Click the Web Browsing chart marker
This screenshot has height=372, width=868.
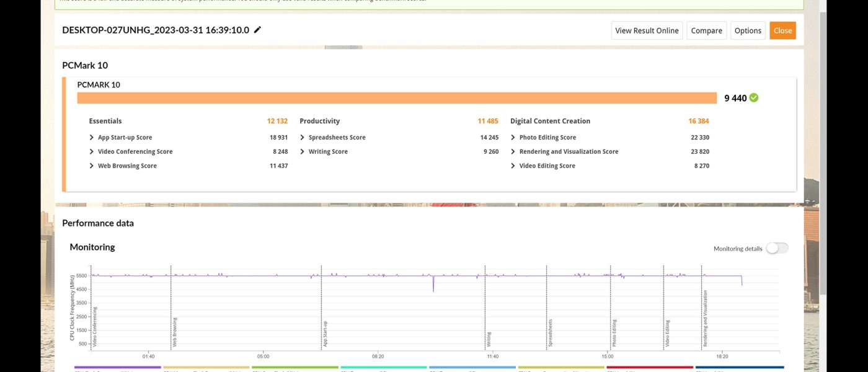click(x=174, y=332)
